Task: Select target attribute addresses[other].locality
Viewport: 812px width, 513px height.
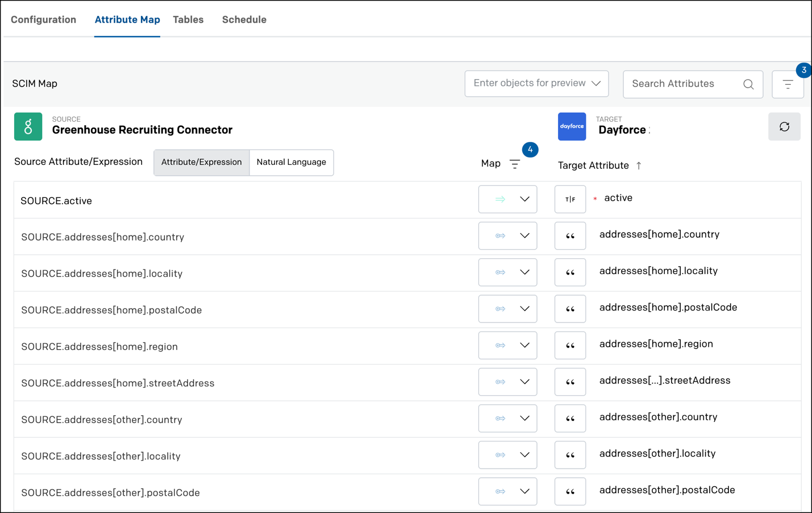Action: [x=657, y=453]
